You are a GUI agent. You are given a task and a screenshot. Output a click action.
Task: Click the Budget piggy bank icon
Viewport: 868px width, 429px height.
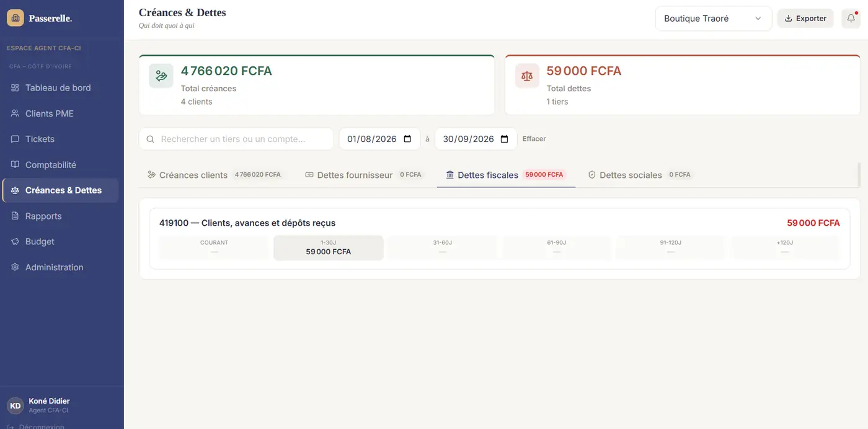(x=15, y=242)
